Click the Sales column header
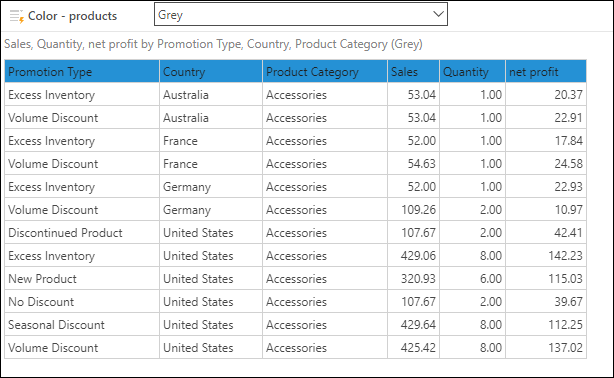 coord(413,72)
